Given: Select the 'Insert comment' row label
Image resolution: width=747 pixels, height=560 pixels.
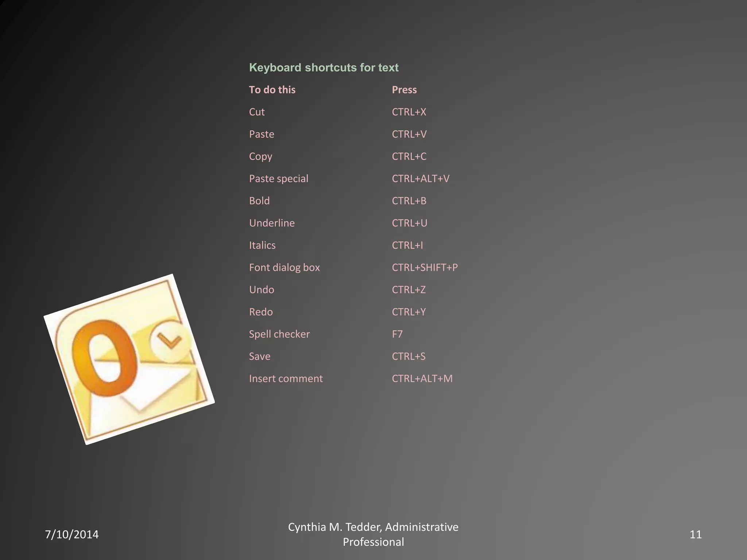Looking at the screenshot, I should [286, 379].
